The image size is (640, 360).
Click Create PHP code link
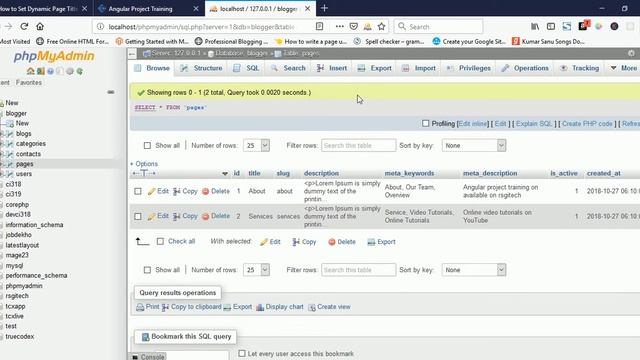587,124
